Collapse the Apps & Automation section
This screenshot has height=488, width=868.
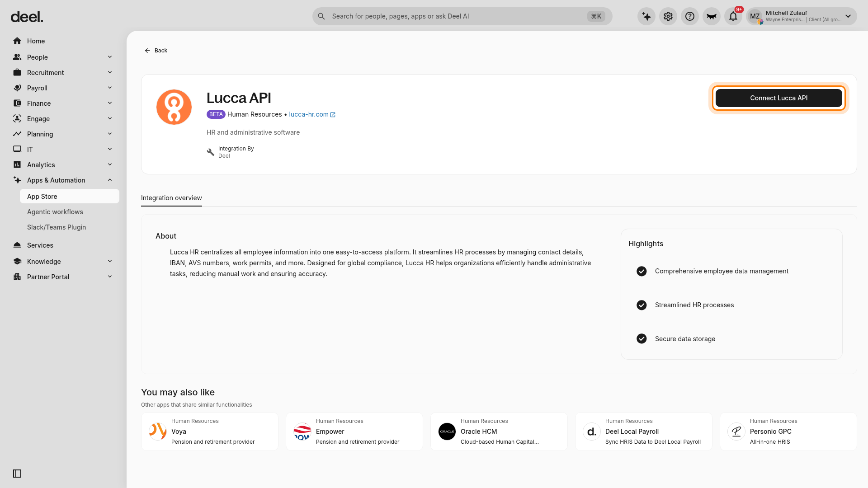(110, 180)
